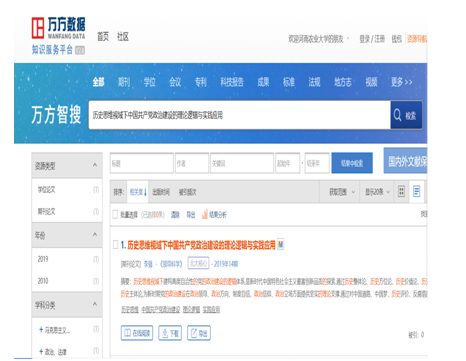Click the 关键词 keyword filter field

(x=242, y=163)
